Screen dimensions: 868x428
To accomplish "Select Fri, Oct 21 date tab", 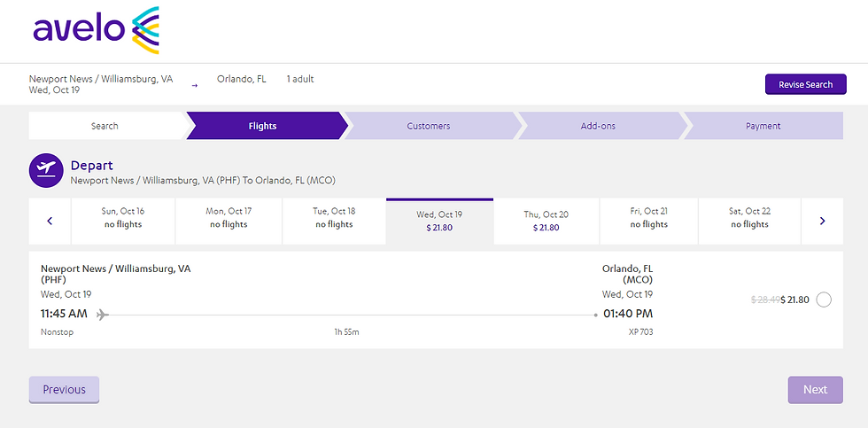I will [648, 221].
